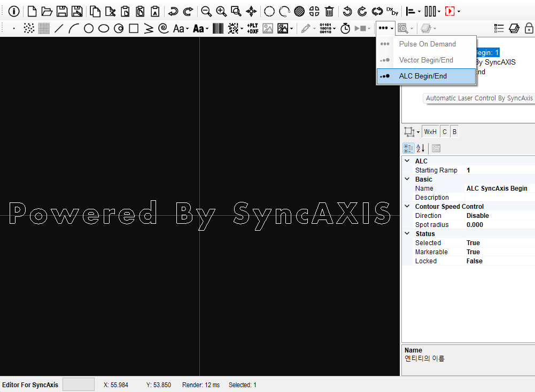Click the Markerable True value
Image resolution: width=535 pixels, height=392 pixels.
click(500, 252)
